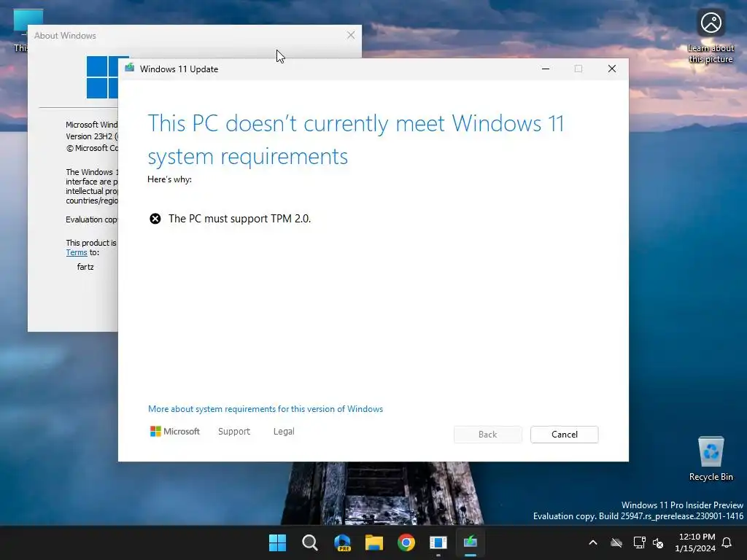The image size is (747, 560).
Task: Click the 'Version 23H2' text in About Windows
Action: (x=89, y=136)
